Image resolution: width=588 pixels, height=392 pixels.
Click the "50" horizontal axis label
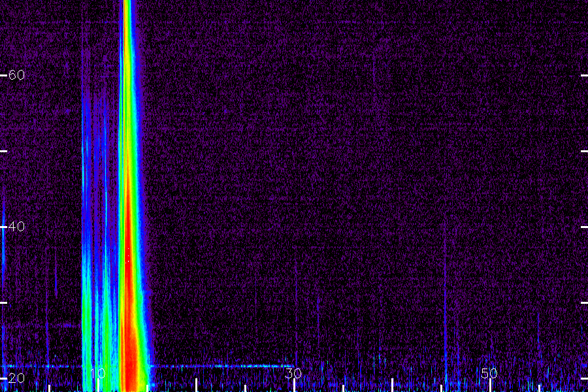pyautogui.click(x=489, y=373)
